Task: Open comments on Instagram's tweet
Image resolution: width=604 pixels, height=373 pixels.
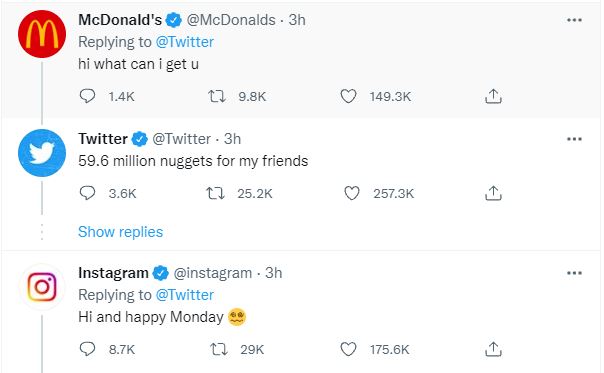Action: pyautogui.click(x=87, y=349)
